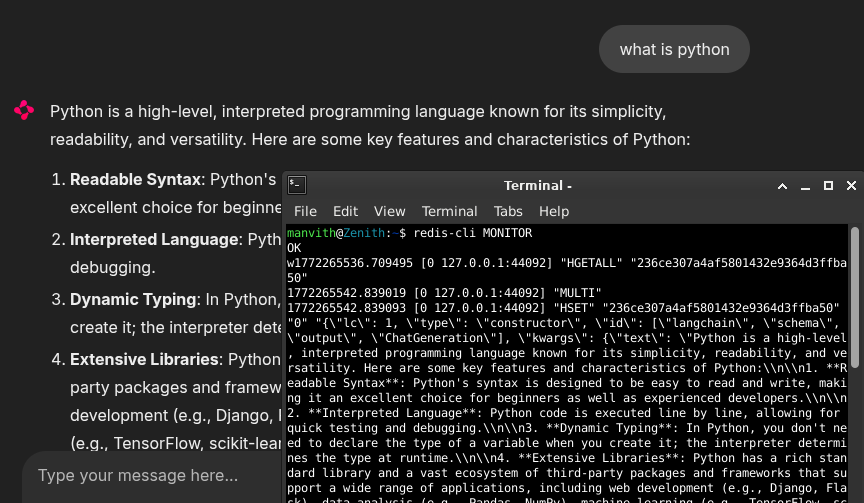Click 'Zenith' hostname in terminal prompt
The height and width of the screenshot is (503, 864).
(364, 233)
